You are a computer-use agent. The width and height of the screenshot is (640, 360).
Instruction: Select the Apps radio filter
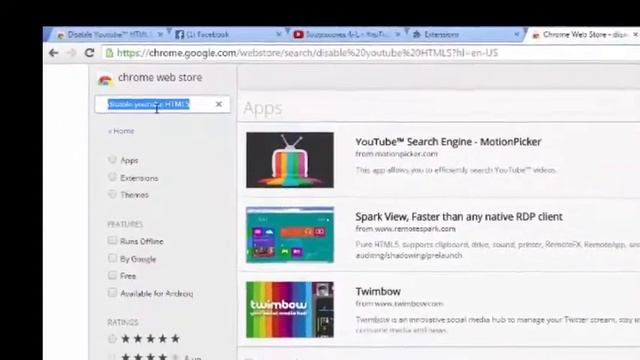(x=112, y=160)
